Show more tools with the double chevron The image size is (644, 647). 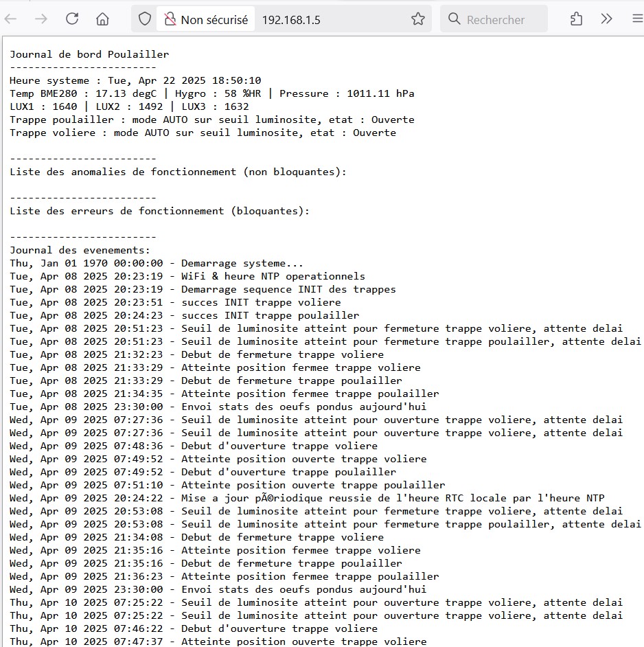tap(606, 19)
